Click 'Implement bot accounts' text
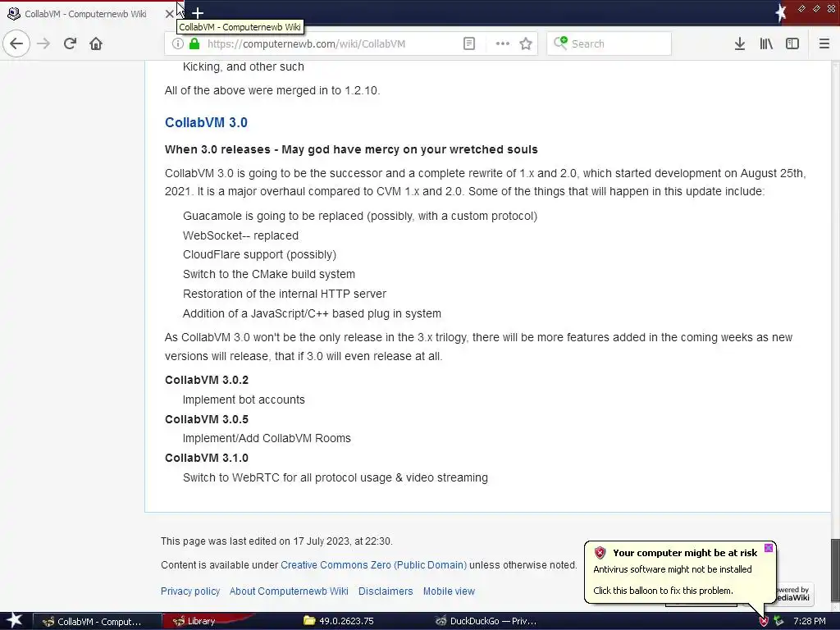The height and width of the screenshot is (630, 840). pyautogui.click(x=243, y=399)
